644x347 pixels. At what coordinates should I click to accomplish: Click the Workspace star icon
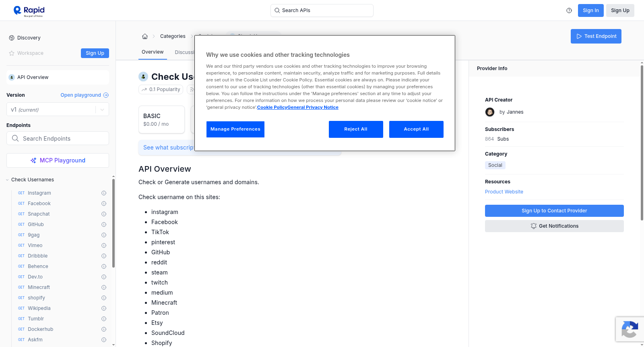pyautogui.click(x=12, y=53)
